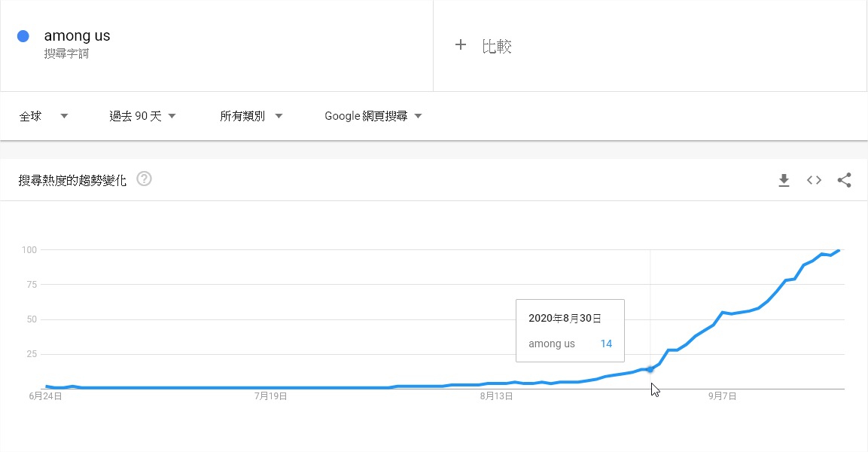Open the 過去 90 天 time range dropdown
The image size is (868, 452).
142,116
